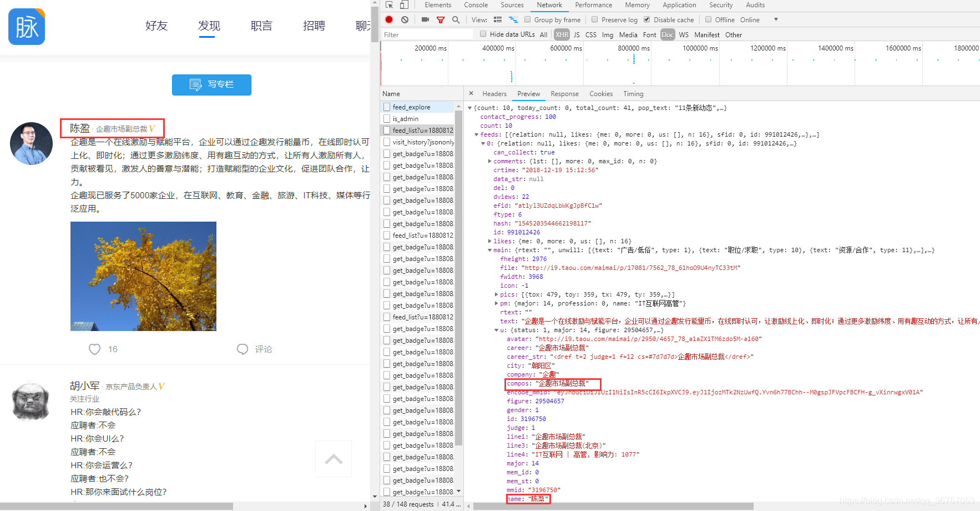Viewport: 980px width, 511px height.
Task: Open the Timing tab of request
Action: click(633, 94)
